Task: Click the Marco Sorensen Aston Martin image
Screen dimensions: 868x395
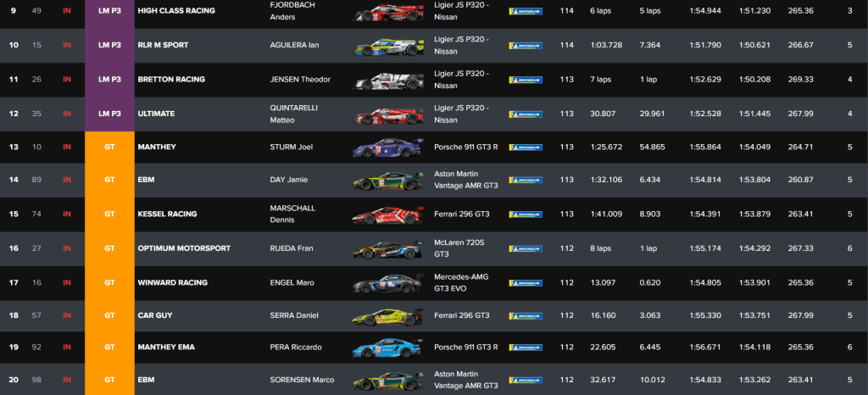Action: pyautogui.click(x=388, y=381)
